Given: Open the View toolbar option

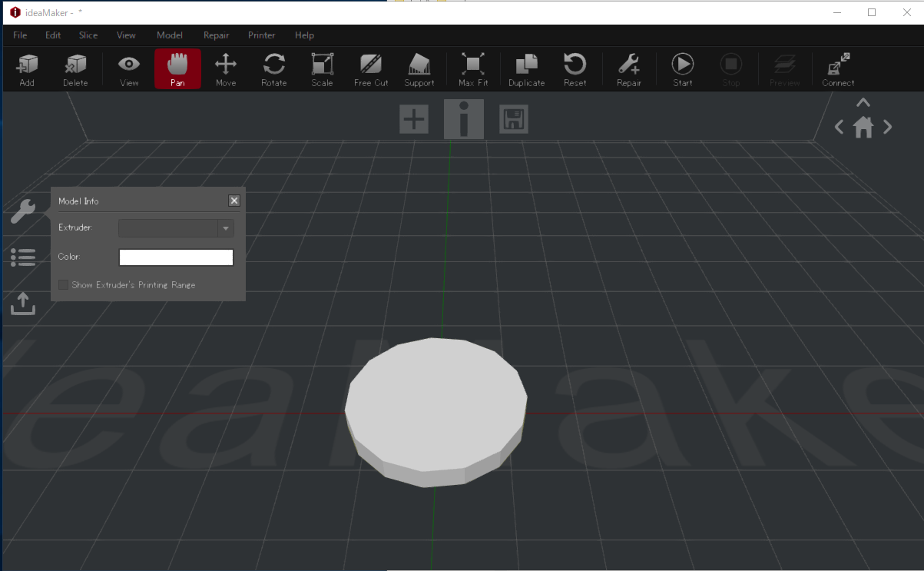Looking at the screenshot, I should (129, 69).
